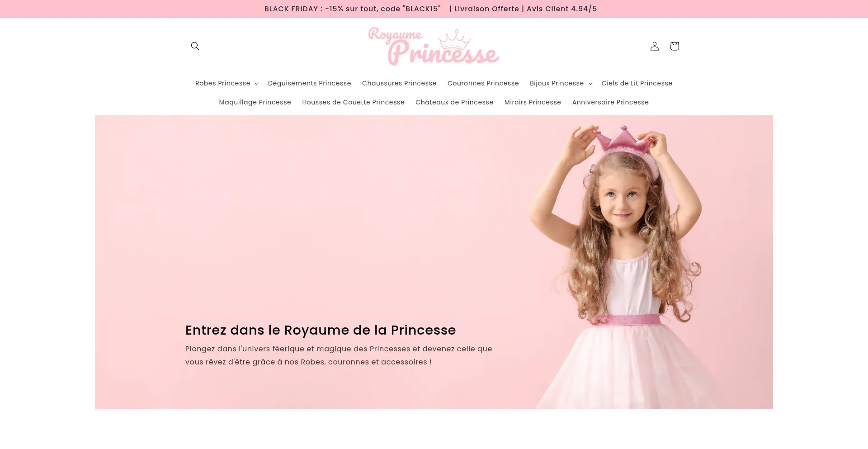Select Housses de Couette Princesse
This screenshot has width=868, height=449.
353,102
